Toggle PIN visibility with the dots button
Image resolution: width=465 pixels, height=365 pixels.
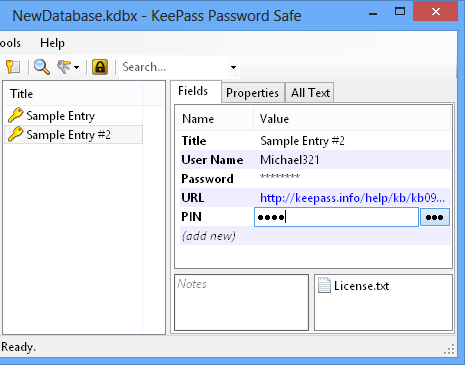[435, 217]
